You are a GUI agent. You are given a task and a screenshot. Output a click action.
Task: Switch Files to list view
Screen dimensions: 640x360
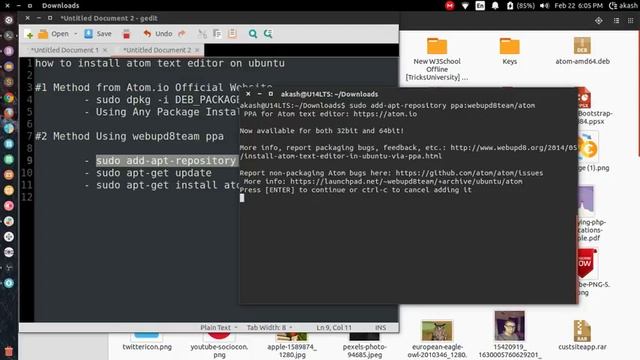pyautogui.click(x=616, y=20)
